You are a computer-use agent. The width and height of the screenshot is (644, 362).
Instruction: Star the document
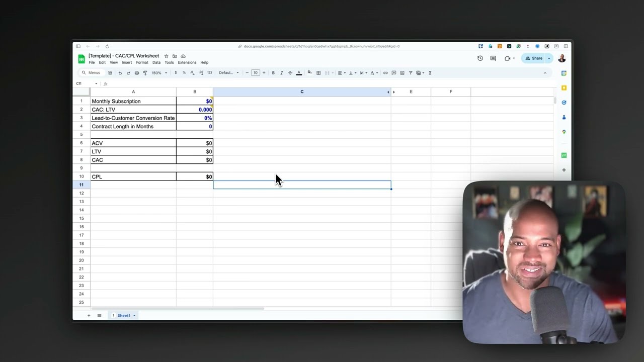tap(167, 56)
